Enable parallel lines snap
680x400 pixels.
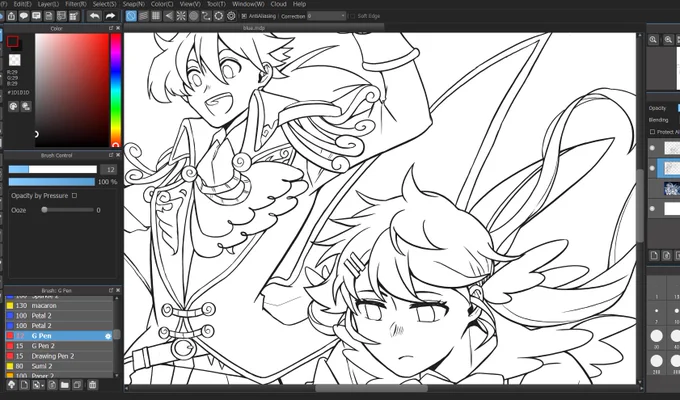click(x=144, y=16)
